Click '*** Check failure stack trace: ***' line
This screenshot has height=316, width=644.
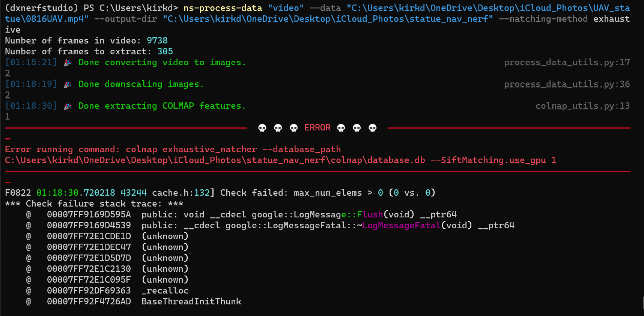[x=94, y=204]
